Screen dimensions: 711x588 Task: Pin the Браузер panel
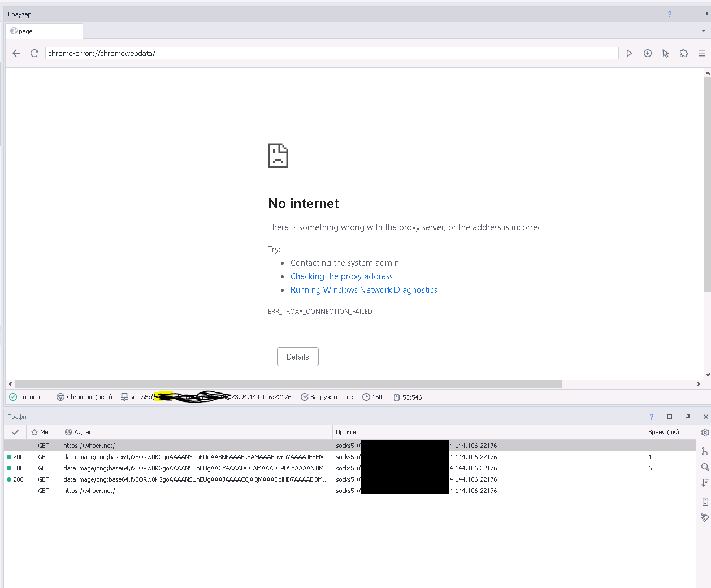click(706, 14)
